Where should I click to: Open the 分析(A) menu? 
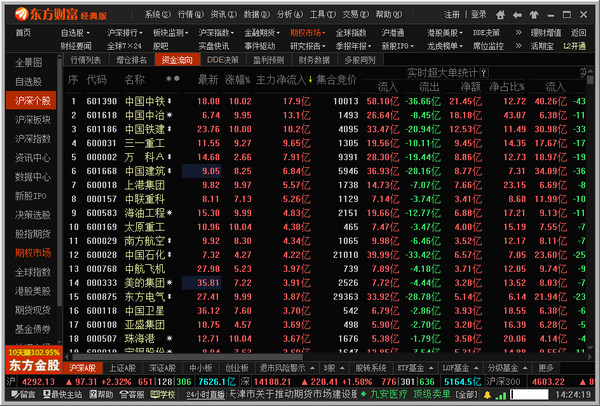pyautogui.click(x=290, y=15)
